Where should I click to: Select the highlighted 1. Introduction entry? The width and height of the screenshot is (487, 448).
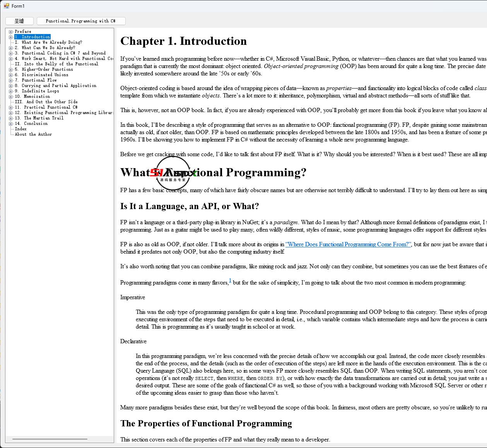click(32, 37)
